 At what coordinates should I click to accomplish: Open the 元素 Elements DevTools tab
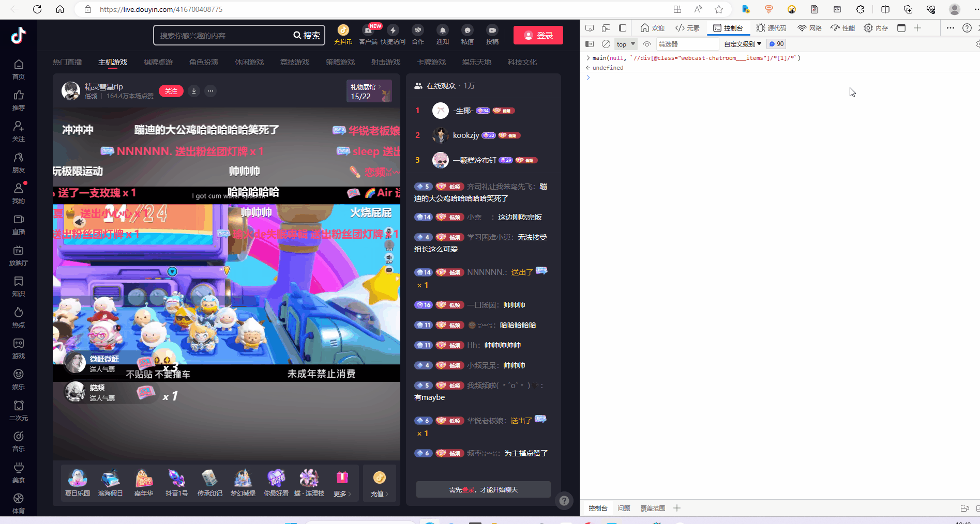point(687,28)
